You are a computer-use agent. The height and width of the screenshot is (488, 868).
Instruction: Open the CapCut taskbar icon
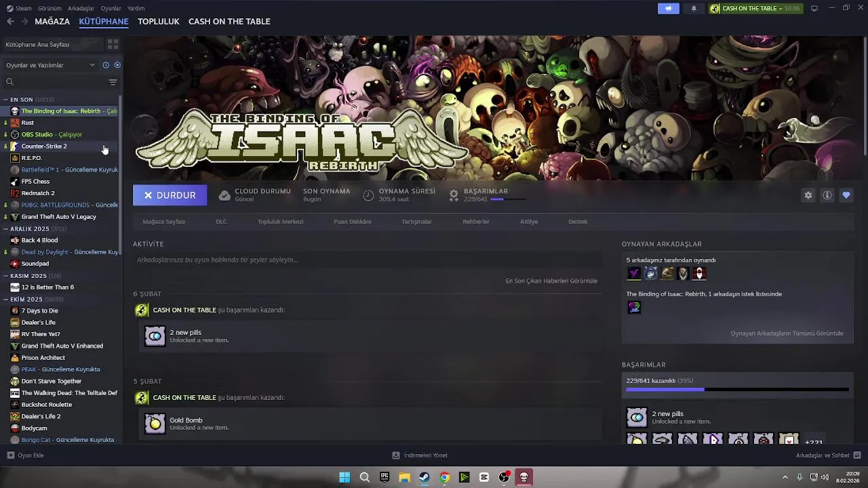click(x=484, y=477)
